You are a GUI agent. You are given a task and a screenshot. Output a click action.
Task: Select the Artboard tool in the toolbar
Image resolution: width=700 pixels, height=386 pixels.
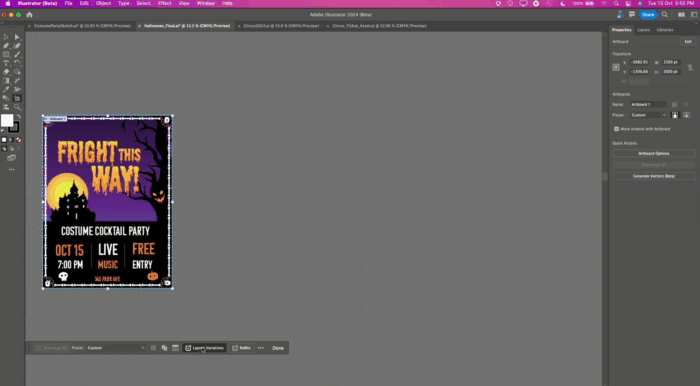(17, 98)
